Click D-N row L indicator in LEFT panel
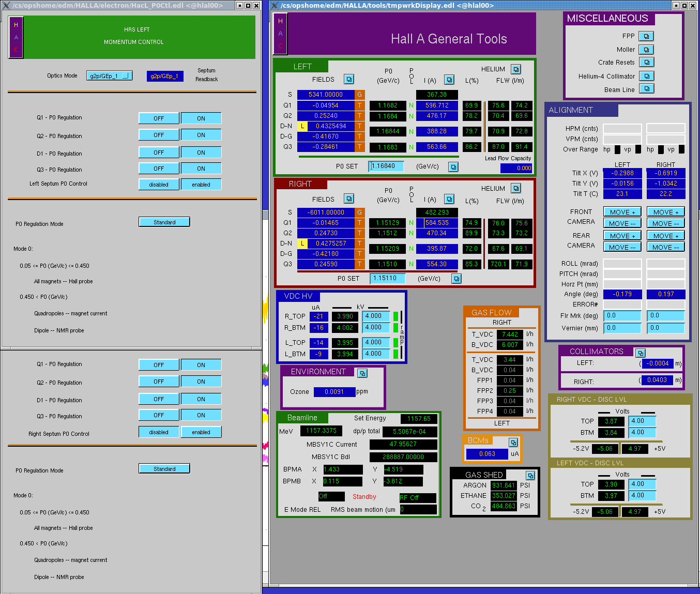 pyautogui.click(x=302, y=126)
